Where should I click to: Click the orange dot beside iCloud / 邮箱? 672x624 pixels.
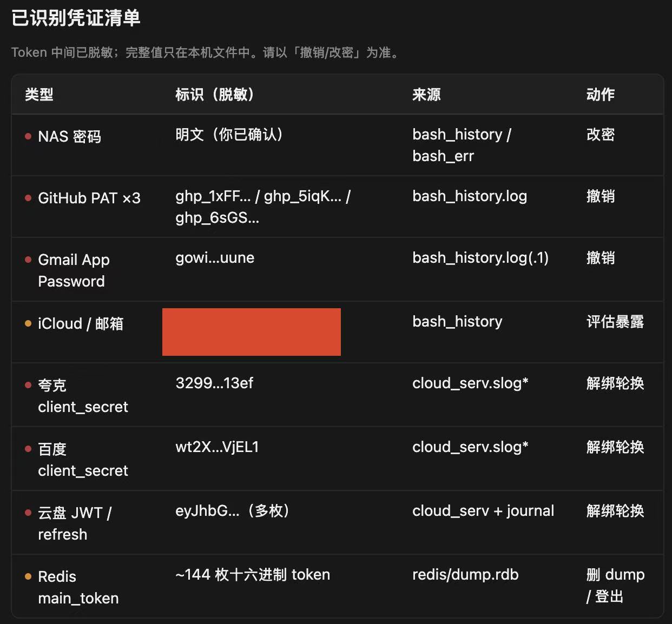point(28,323)
